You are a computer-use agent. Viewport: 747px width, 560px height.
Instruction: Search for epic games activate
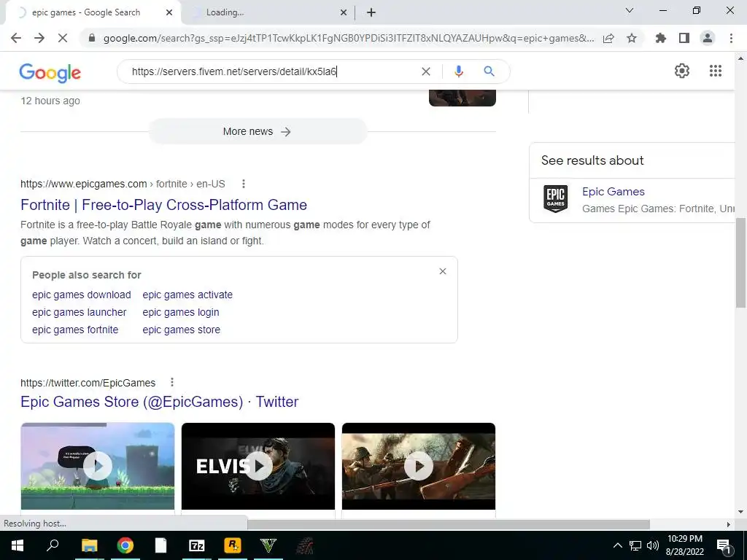(x=187, y=295)
